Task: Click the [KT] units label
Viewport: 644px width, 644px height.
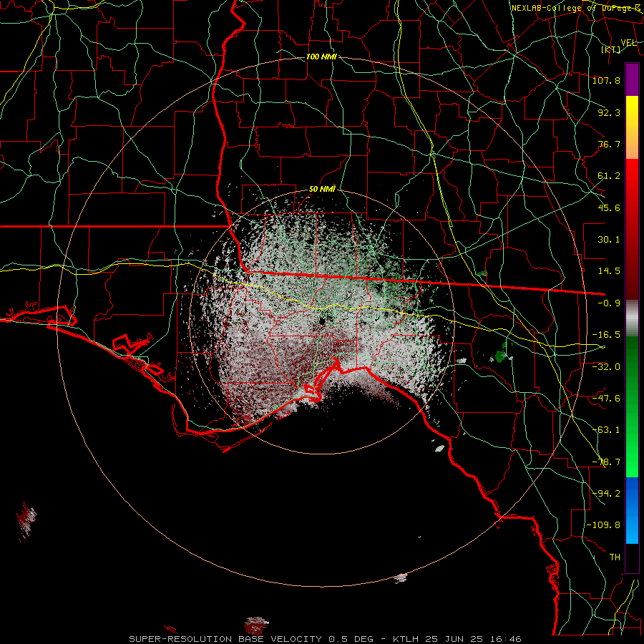Action: [611, 49]
